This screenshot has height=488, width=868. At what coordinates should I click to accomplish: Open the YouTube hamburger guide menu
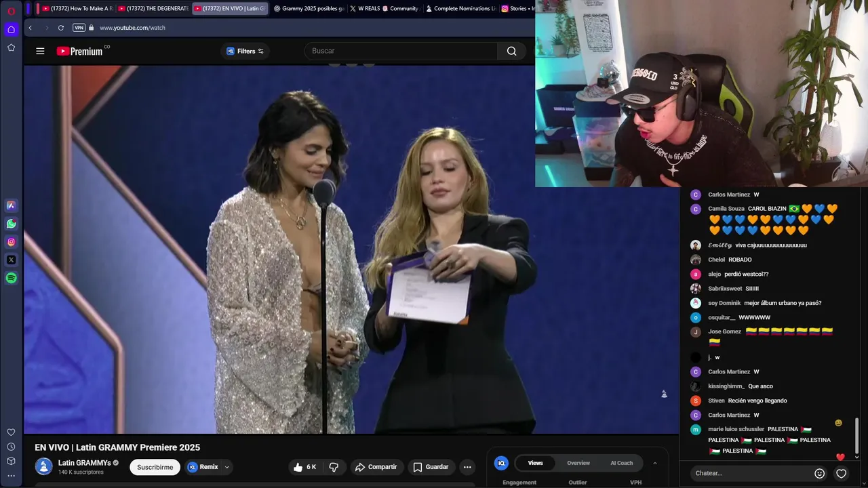[40, 51]
